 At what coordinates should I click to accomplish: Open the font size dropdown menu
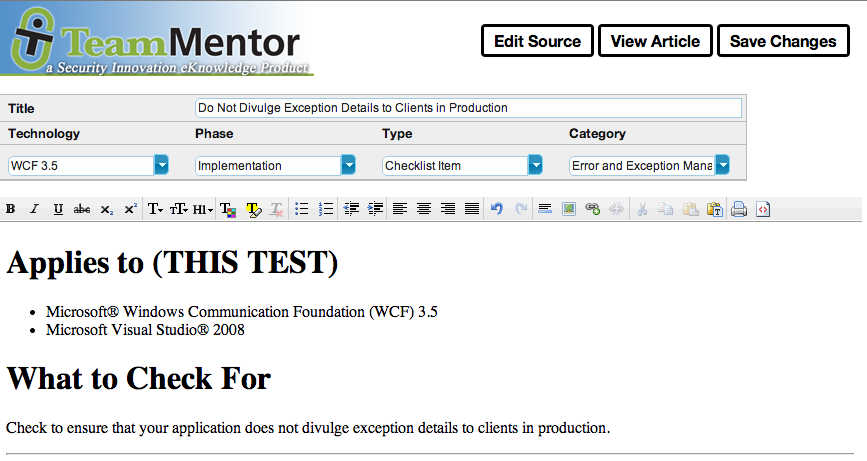180,209
